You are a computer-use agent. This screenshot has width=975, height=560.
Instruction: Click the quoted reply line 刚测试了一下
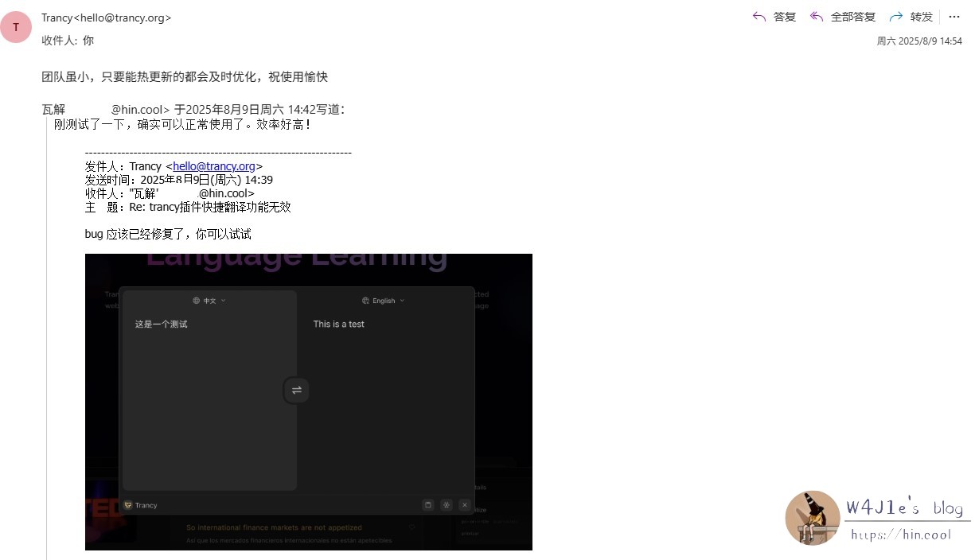click(182, 124)
